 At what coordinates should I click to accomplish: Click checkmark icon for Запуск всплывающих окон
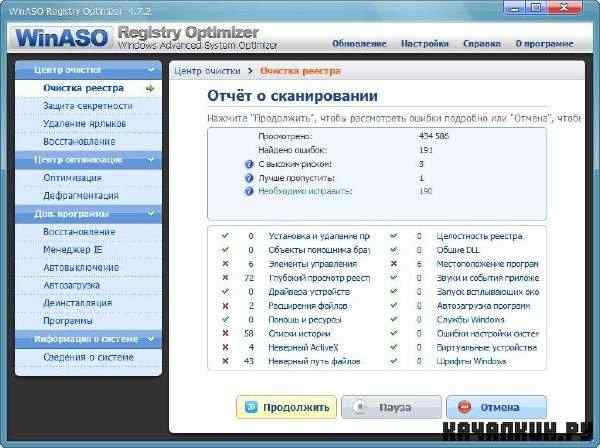[x=393, y=292]
